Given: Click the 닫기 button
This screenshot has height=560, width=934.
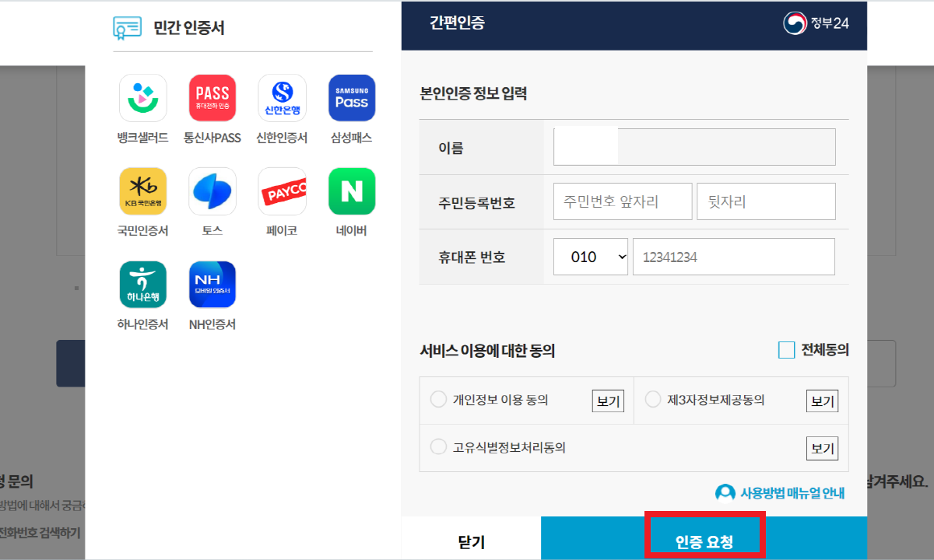Looking at the screenshot, I should [x=471, y=538].
